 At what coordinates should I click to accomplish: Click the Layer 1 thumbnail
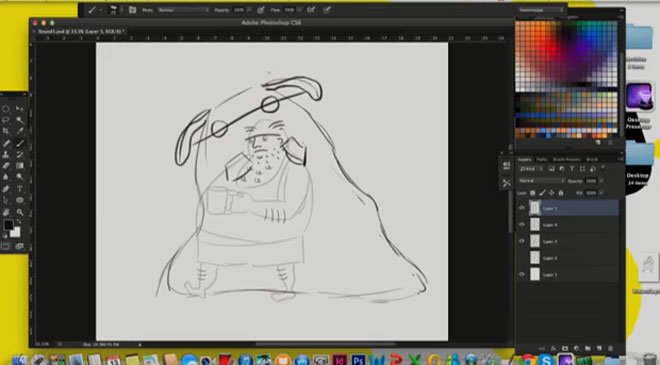535,274
